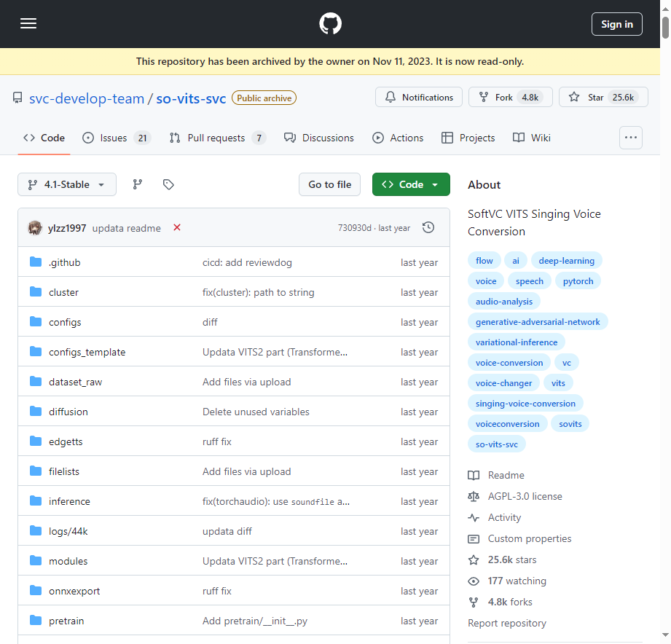
Task: Open the inference folder
Action: (x=69, y=501)
